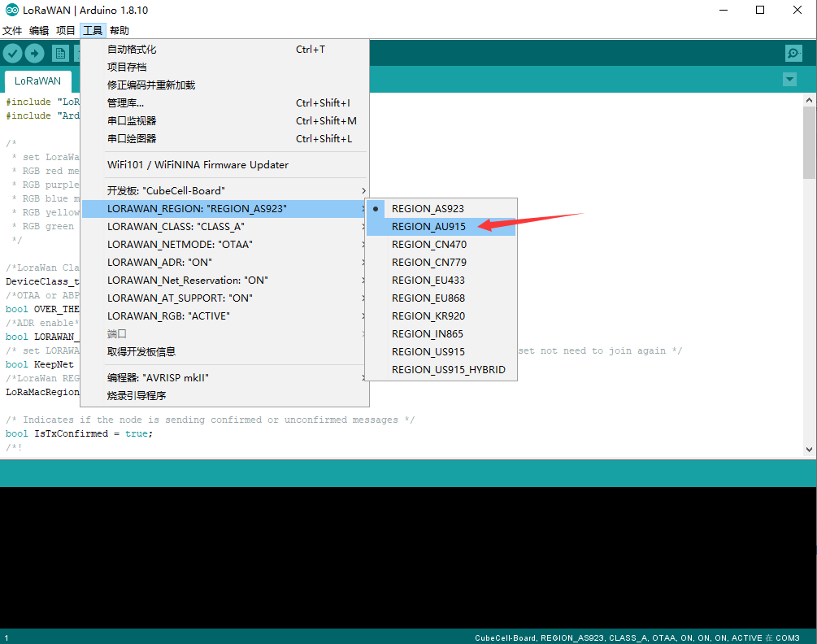Expand the 编程器 AVRISP mkII submenu
This screenshot has height=644, width=817.
[x=224, y=378]
